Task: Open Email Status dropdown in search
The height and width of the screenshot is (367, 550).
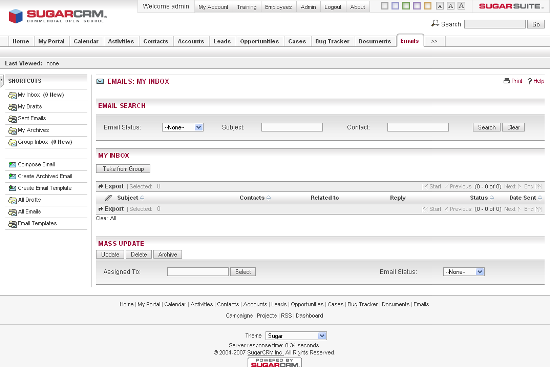Action: click(x=183, y=127)
